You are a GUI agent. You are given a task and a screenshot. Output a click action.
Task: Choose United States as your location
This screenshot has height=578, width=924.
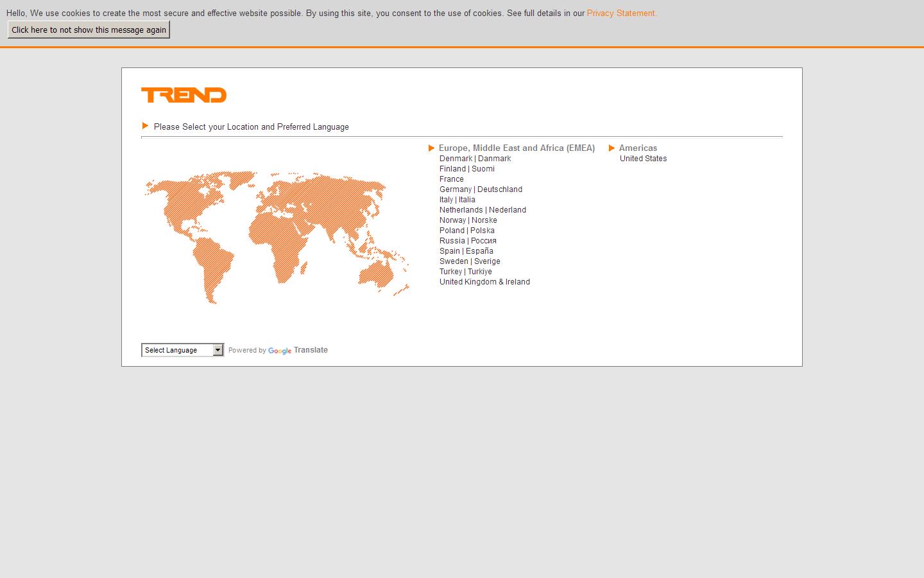(x=643, y=158)
